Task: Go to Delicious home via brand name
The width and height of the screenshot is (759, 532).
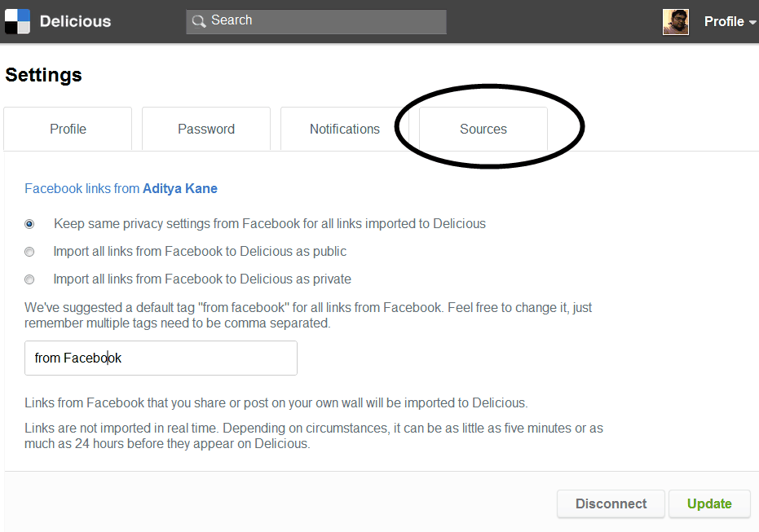Action: click(76, 21)
